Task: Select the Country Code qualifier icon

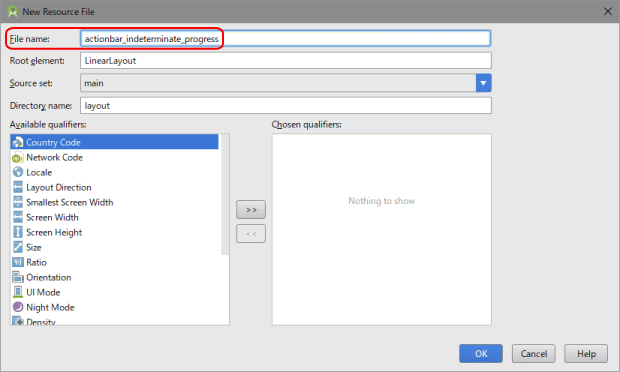Action: pyautogui.click(x=18, y=142)
